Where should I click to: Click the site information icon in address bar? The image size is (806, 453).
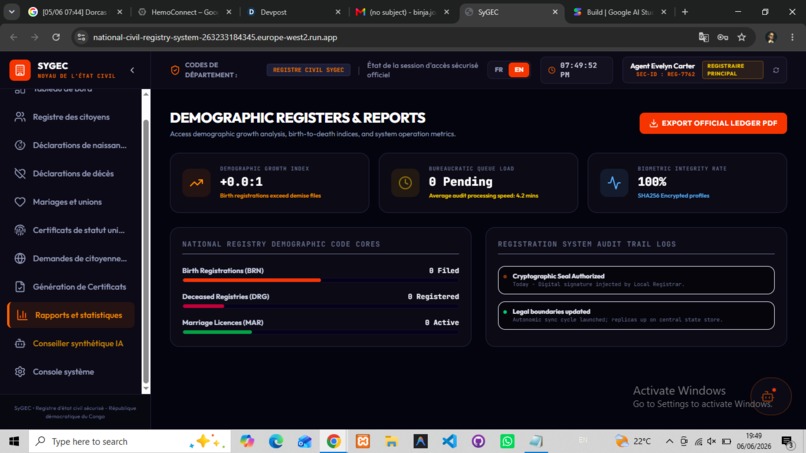[x=81, y=37]
